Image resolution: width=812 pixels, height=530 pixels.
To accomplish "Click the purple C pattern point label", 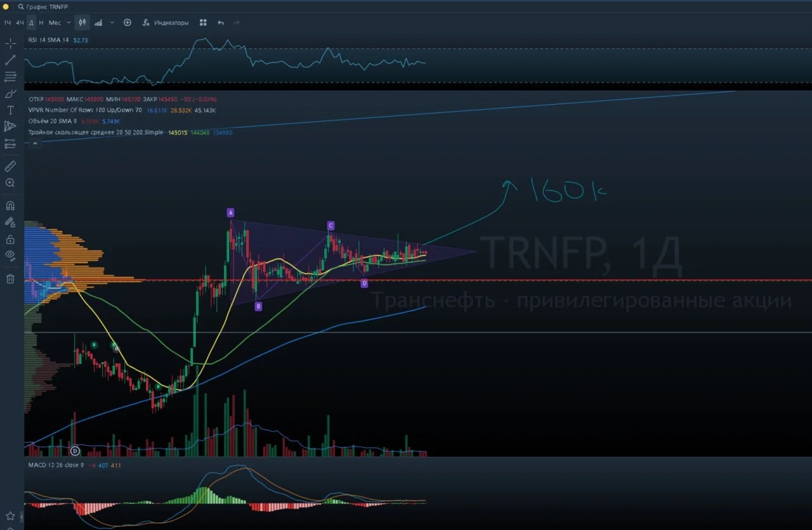I will 331,226.
